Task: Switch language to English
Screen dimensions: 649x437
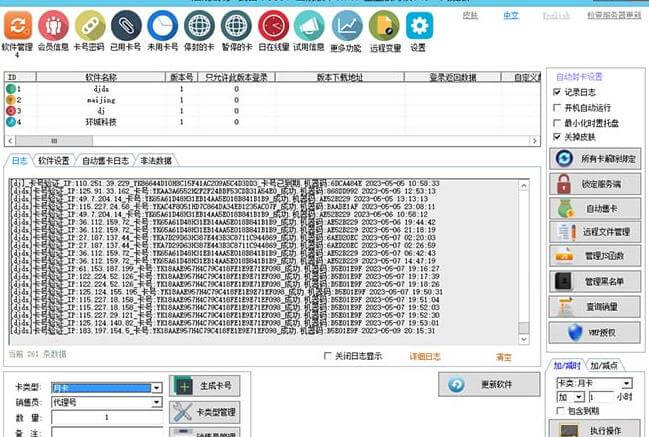Action: coord(556,16)
